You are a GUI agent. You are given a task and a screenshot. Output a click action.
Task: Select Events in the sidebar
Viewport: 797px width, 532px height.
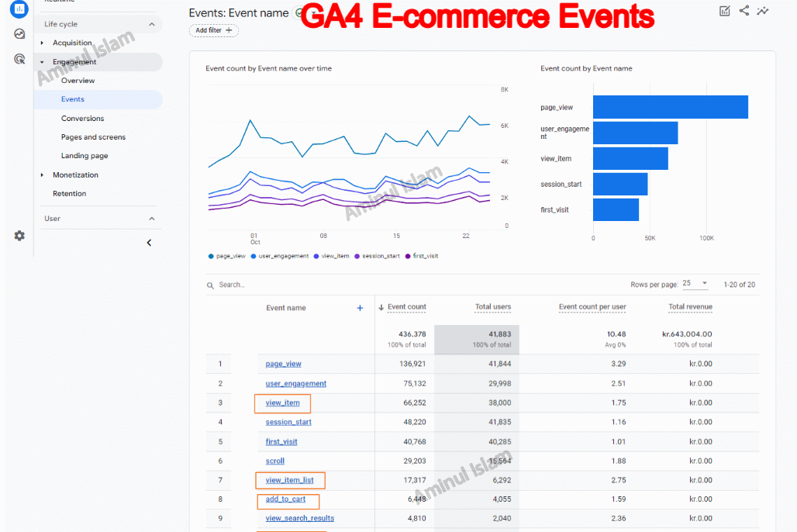(x=73, y=99)
